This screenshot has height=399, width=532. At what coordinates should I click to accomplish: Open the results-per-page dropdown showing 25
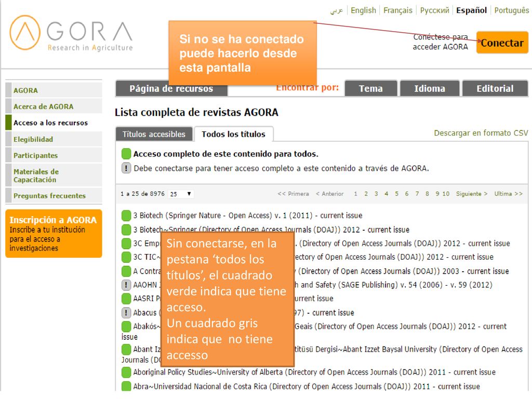[180, 194]
